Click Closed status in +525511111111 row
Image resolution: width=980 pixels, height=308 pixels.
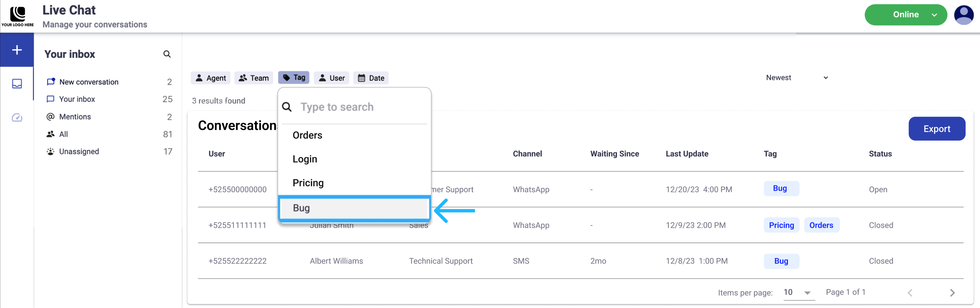click(x=881, y=225)
